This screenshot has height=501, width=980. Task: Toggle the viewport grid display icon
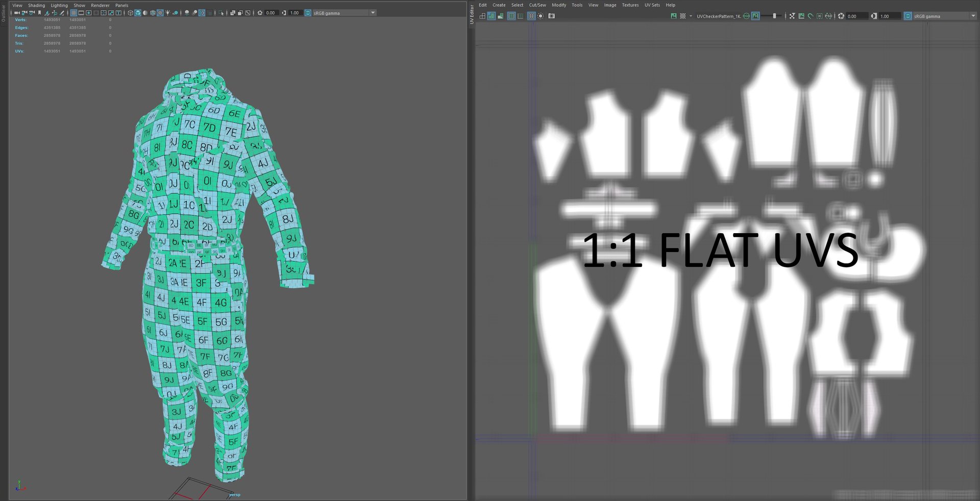tap(73, 13)
